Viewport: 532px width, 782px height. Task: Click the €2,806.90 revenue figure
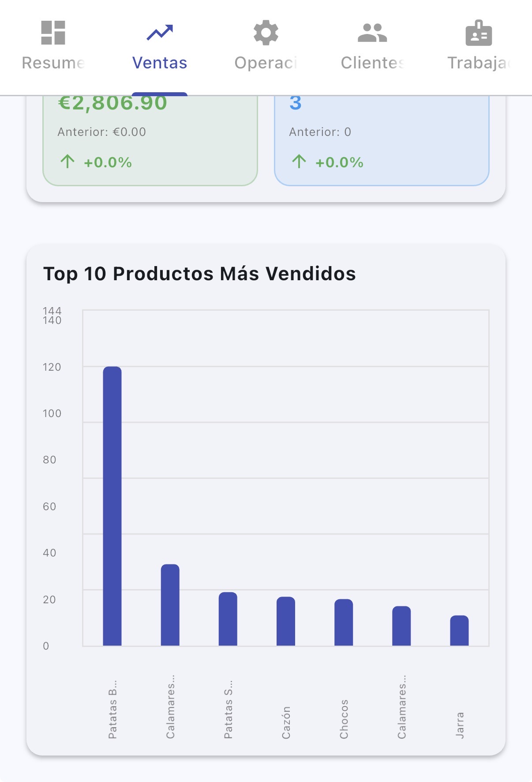(112, 103)
